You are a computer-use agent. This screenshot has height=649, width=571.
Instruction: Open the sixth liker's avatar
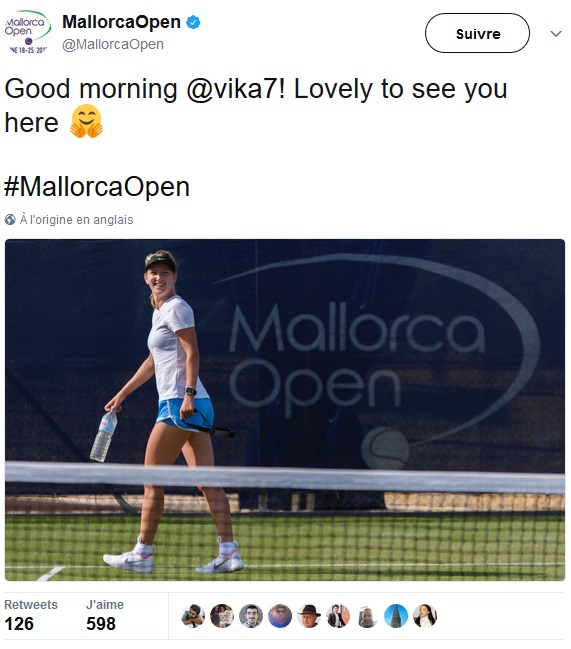tap(338, 616)
